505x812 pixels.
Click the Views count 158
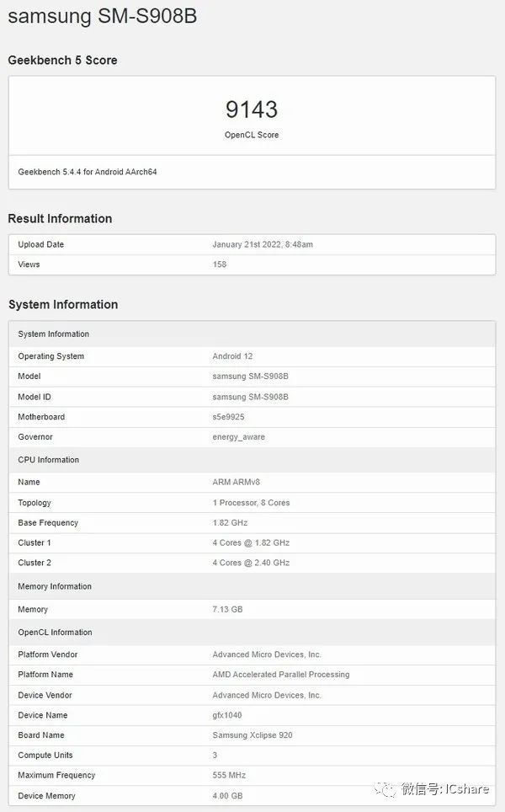coord(220,264)
